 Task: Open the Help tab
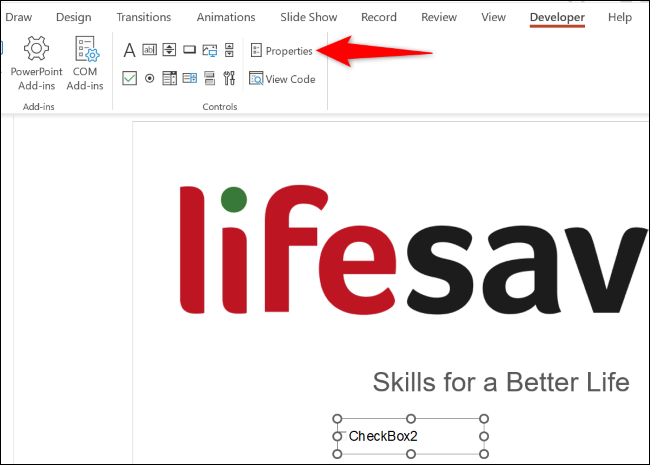(620, 17)
